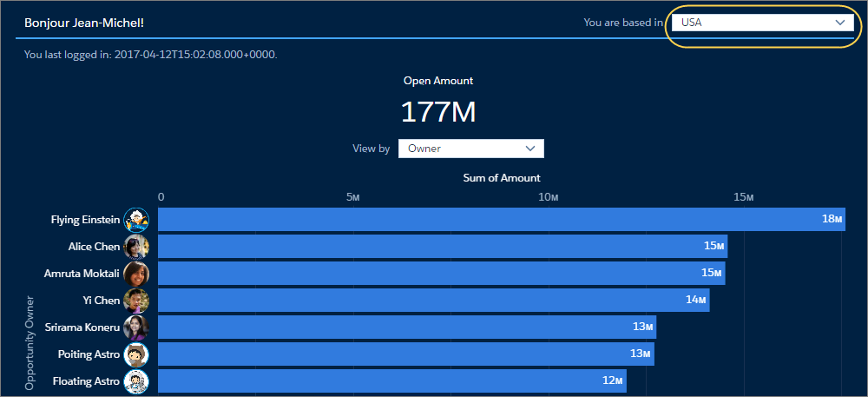The image size is (868, 397).
Task: Click the 'Amruta Moktali' name label
Action: pos(82,274)
